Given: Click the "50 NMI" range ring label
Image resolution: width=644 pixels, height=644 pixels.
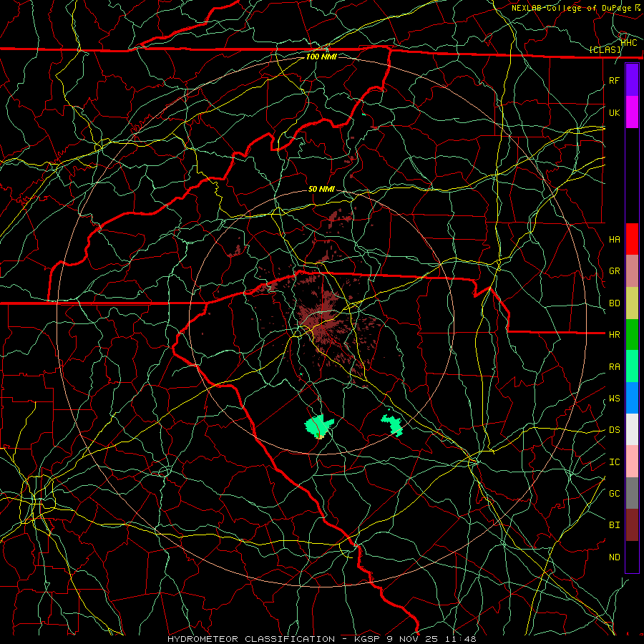Looking at the screenshot, I should pos(321,189).
